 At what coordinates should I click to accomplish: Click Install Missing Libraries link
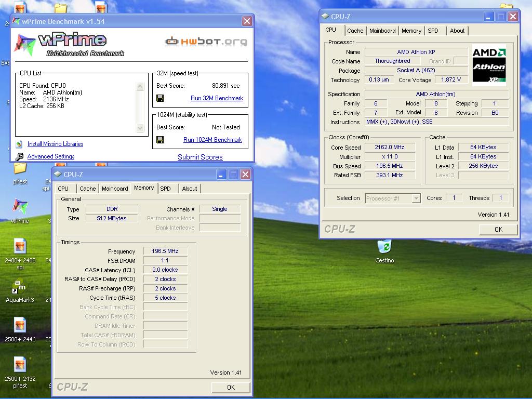tap(55, 144)
